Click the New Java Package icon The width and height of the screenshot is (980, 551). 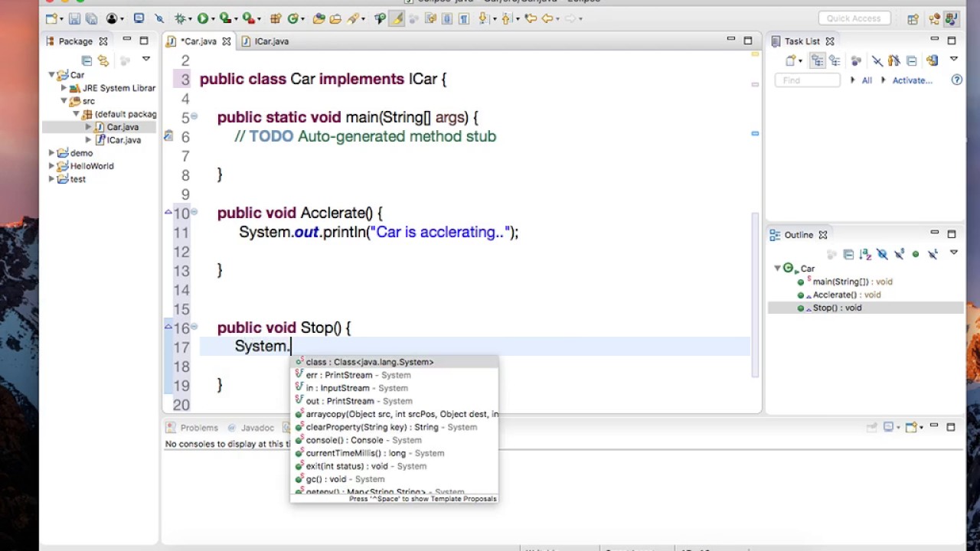[276, 18]
